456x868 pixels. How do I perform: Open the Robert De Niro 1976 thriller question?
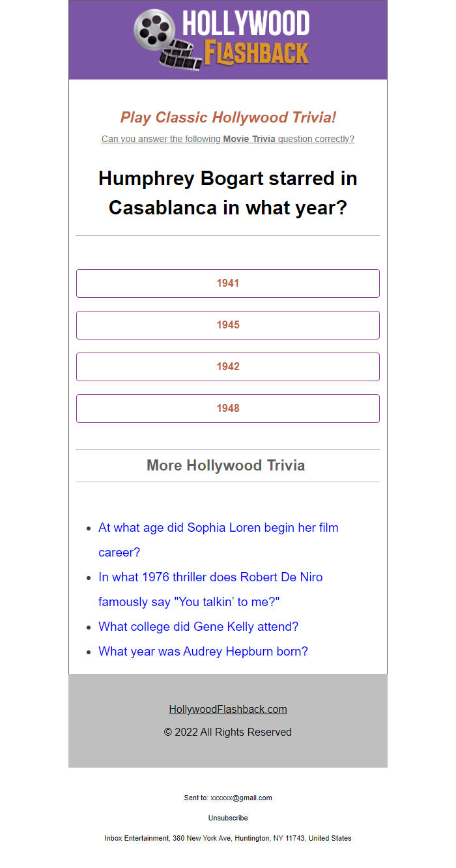(210, 577)
